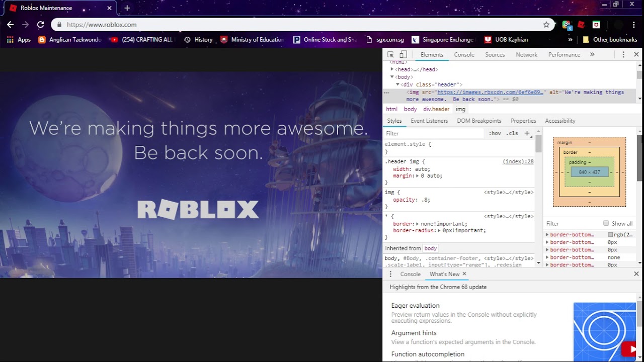Open the Ministry of Education bookmark
The height and width of the screenshot is (362, 644).
pos(252,40)
